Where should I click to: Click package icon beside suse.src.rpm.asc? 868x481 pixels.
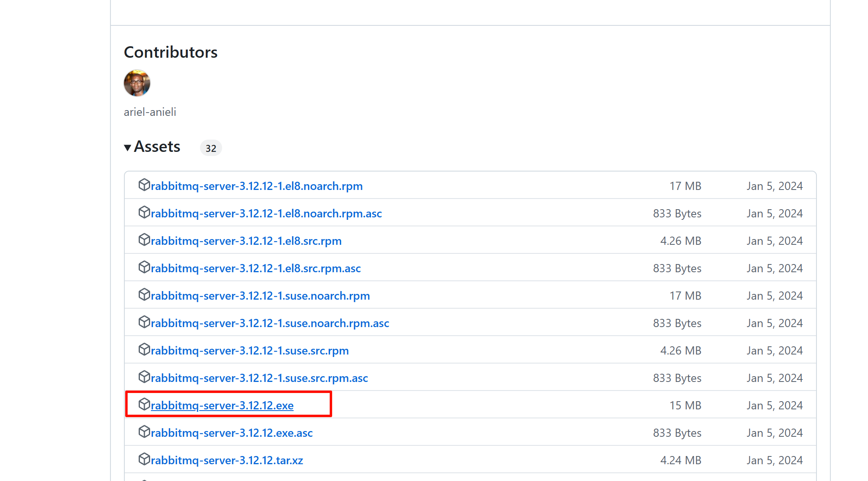pyautogui.click(x=144, y=377)
